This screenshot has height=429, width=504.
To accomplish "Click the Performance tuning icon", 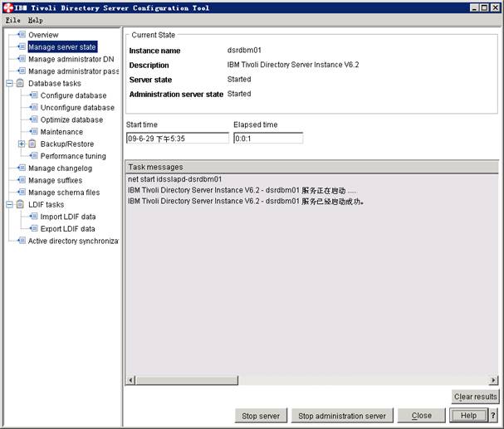I will click(x=34, y=156).
